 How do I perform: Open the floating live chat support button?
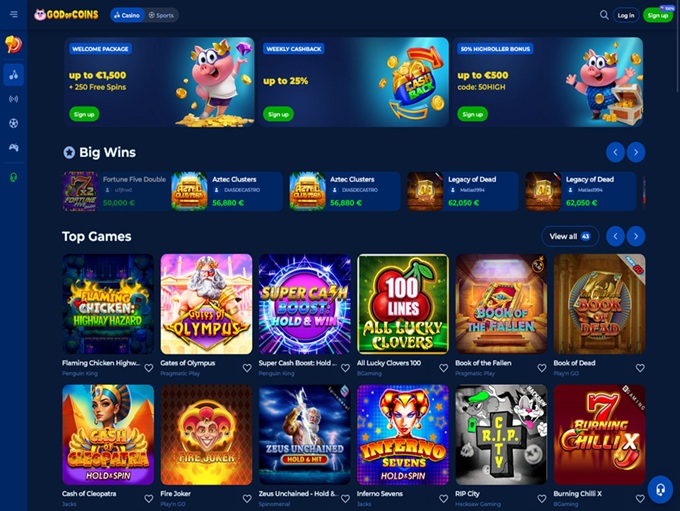tap(660, 490)
